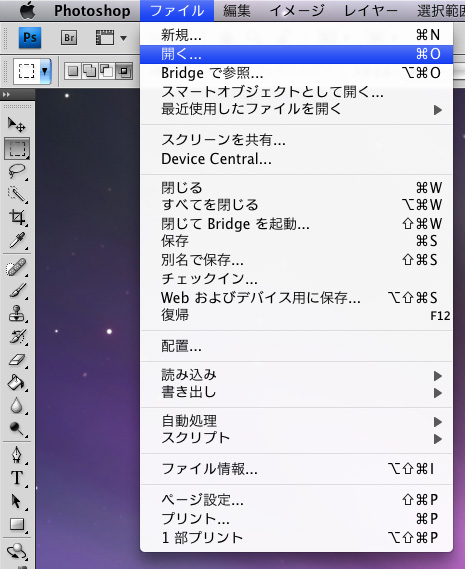Select the Magic Wand tool
The width and height of the screenshot is (465, 569).
coord(17,195)
